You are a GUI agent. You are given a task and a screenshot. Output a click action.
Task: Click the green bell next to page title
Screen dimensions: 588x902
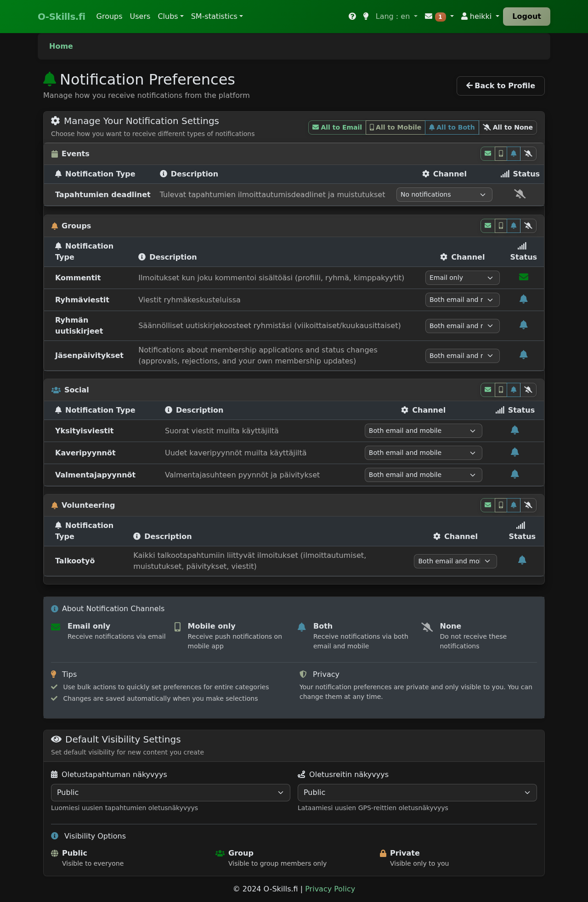(50, 79)
